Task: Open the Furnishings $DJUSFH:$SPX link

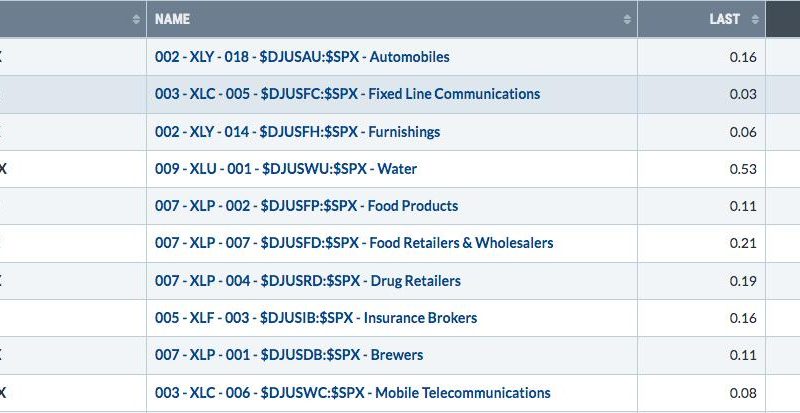Action: click(297, 132)
